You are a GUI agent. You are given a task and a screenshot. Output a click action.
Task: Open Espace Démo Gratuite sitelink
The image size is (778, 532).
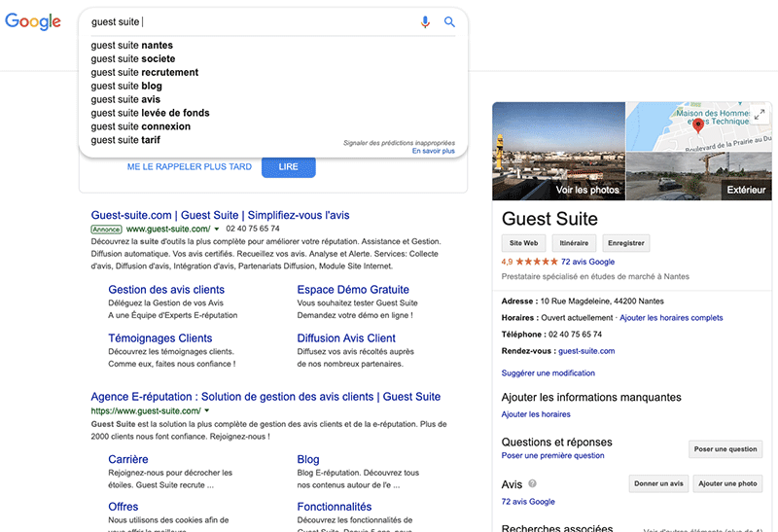tap(353, 290)
